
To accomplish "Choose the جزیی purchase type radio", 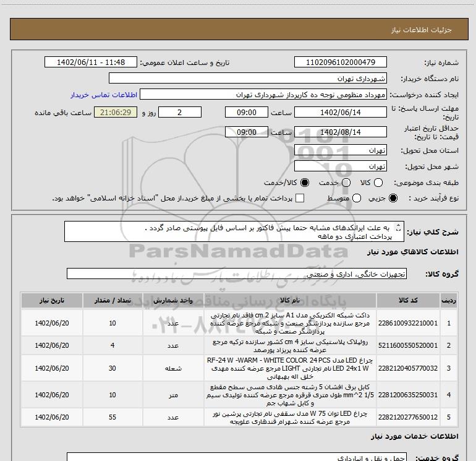I will coord(393,199).
